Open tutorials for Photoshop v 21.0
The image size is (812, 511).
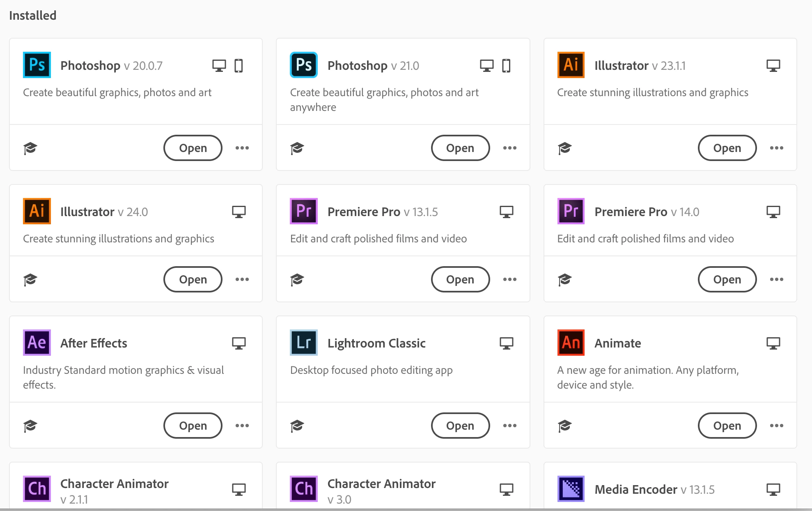coord(297,148)
